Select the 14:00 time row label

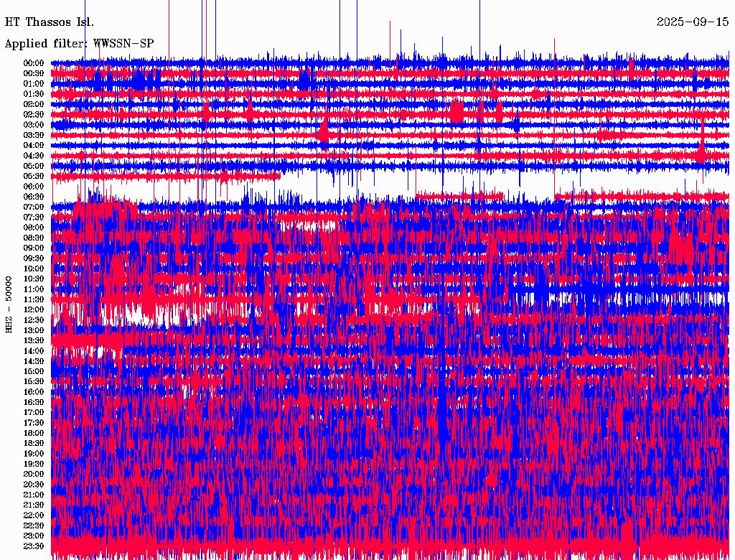pyautogui.click(x=34, y=351)
